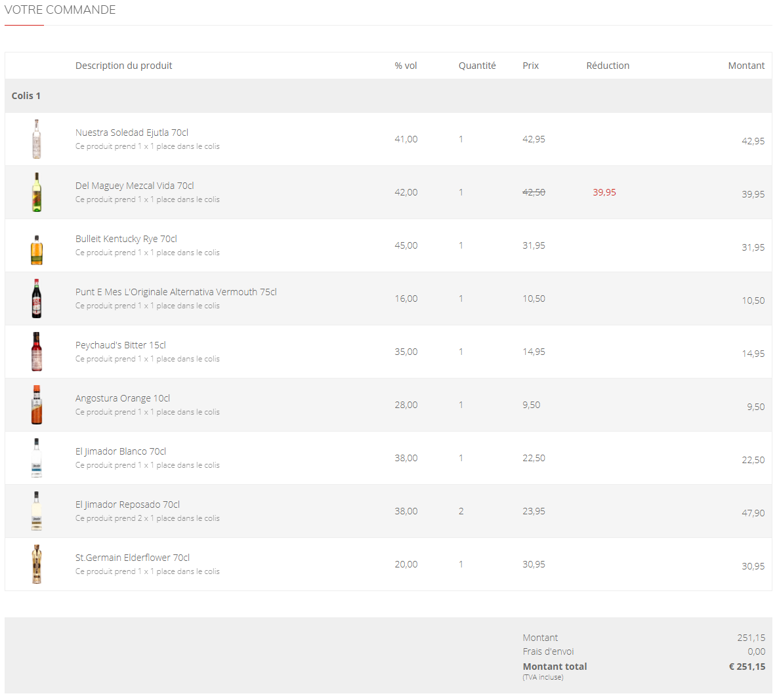Open the Angostura Orange bottle image
Screen dimensions: 777x700
37,405
